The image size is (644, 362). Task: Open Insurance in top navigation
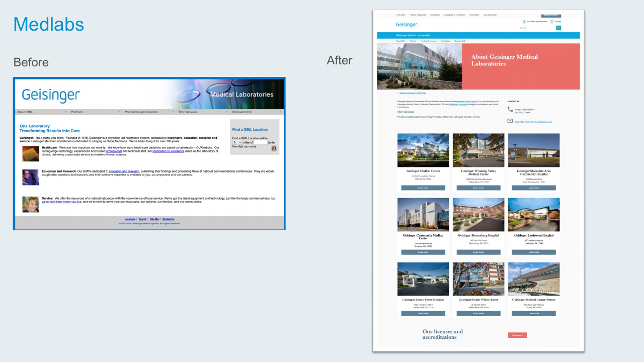coord(435,15)
